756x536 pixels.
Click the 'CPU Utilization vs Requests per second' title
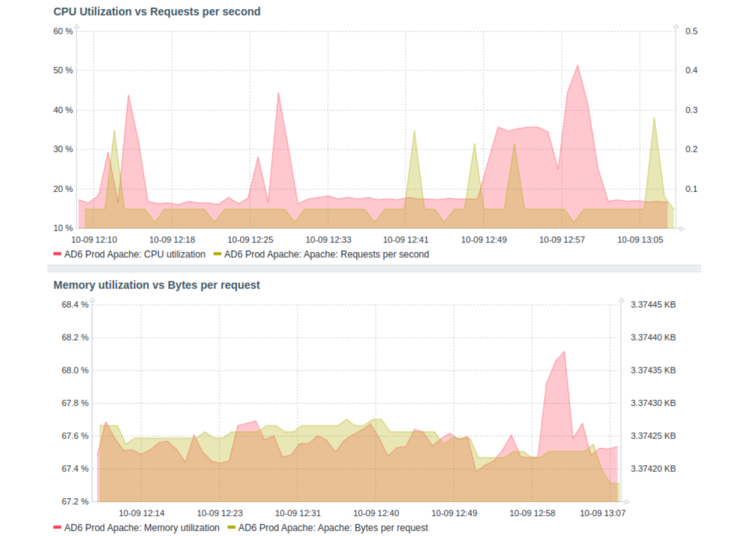(x=157, y=12)
